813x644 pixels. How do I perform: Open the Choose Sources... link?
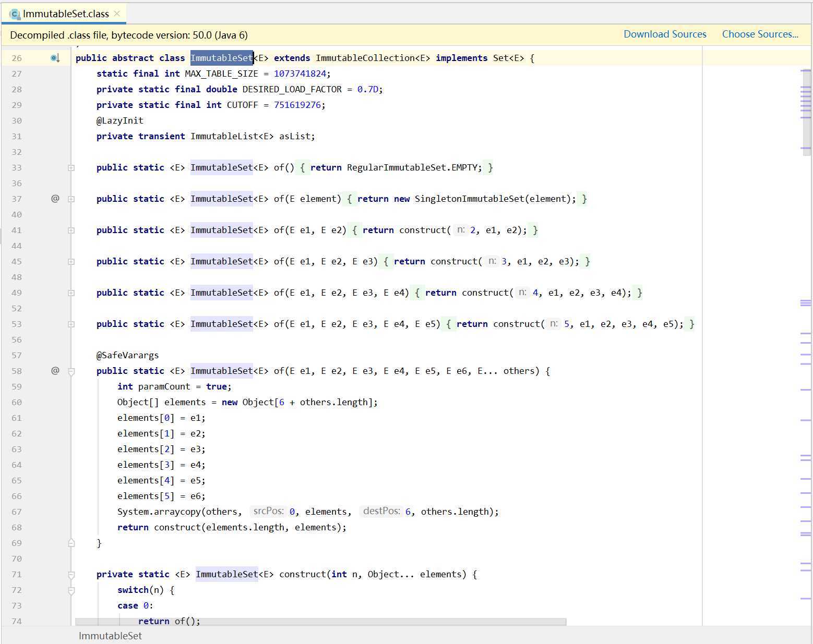tap(760, 34)
